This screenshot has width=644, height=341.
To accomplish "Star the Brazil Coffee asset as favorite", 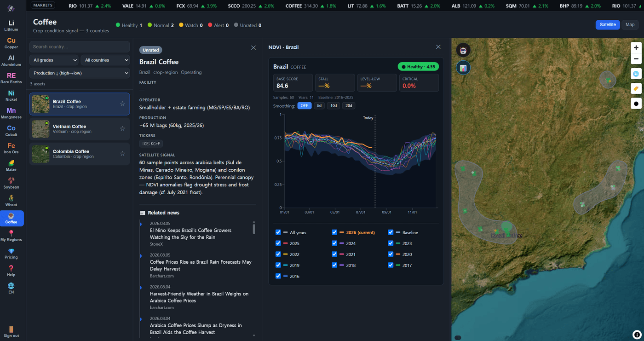I will [x=122, y=104].
